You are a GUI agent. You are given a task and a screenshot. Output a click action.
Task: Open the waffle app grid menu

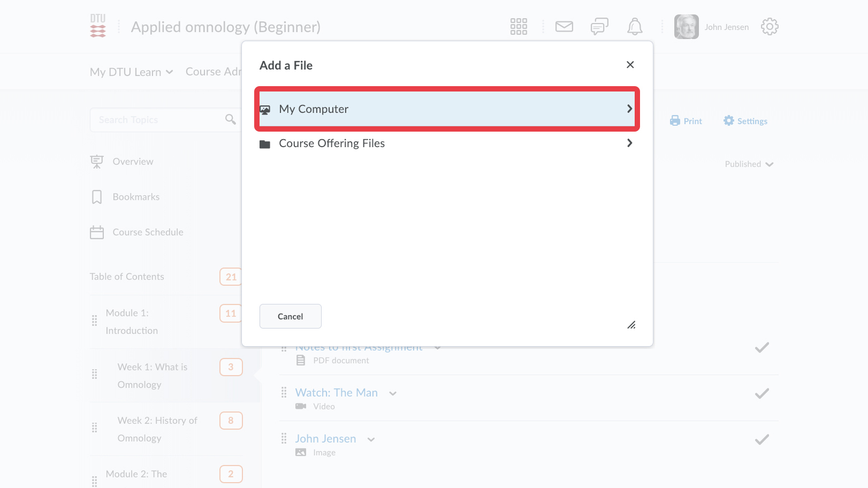coord(519,26)
